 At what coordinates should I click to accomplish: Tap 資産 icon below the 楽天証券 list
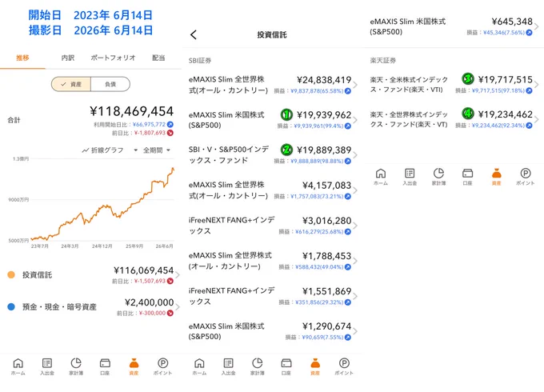pos(497,173)
